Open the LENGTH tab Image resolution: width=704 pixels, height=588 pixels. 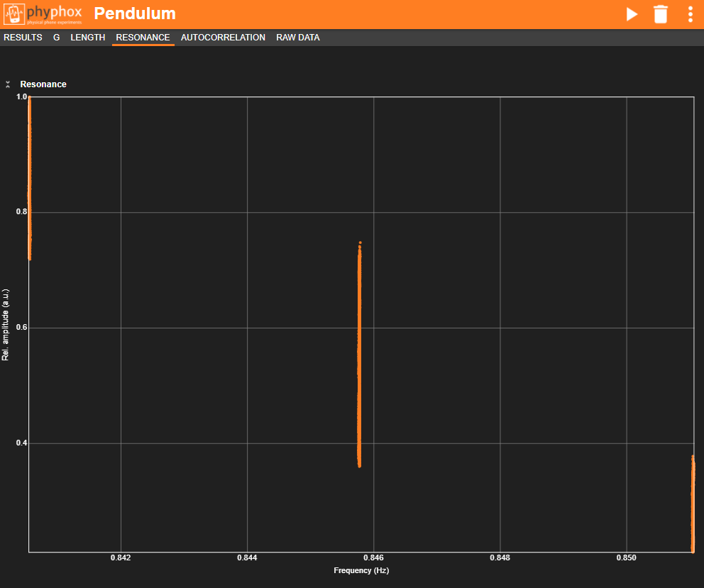pos(87,38)
